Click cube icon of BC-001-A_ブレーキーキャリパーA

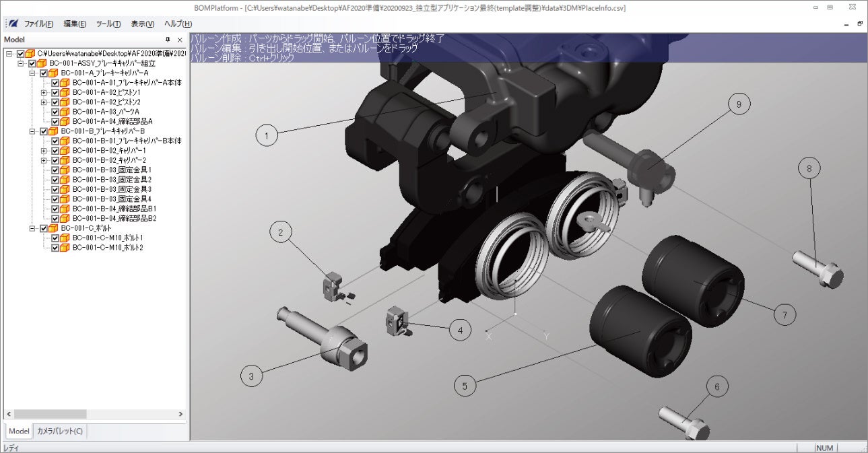[x=53, y=73]
